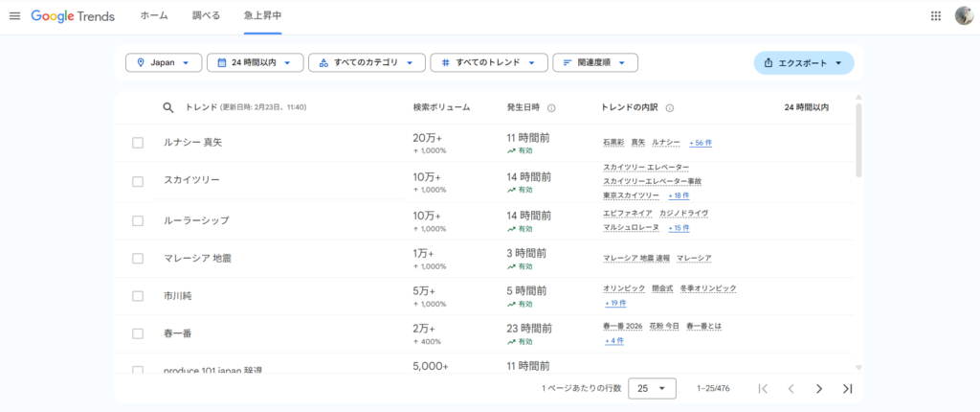Click the search magnifier icon in trends header

pos(168,108)
